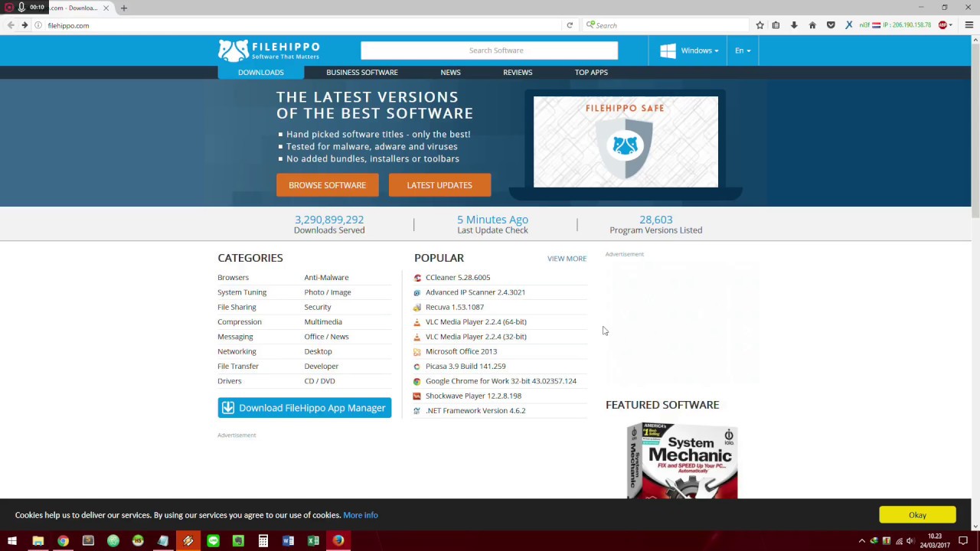This screenshot has width=980, height=551.
Task: Open the Firefox hamburger menu
Action: point(969,25)
